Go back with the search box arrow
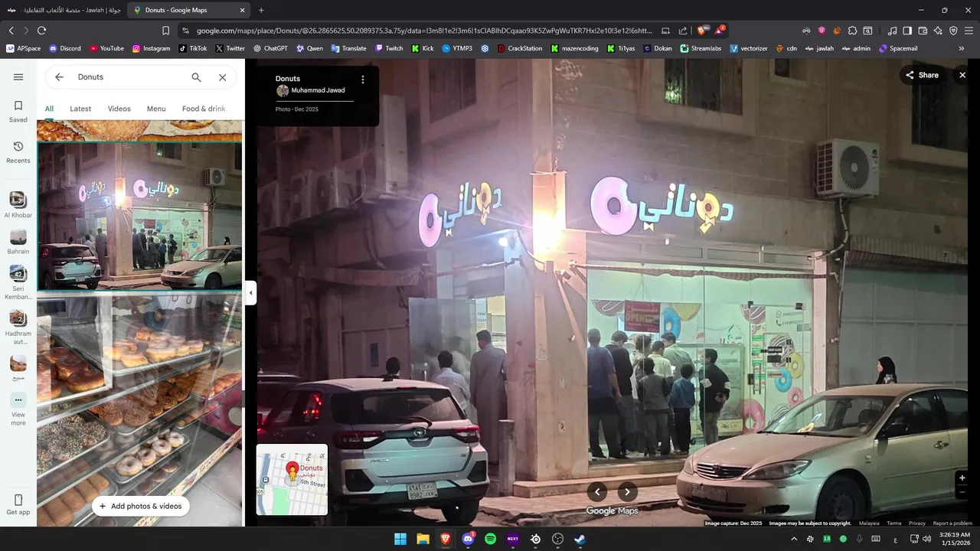 [x=59, y=77]
